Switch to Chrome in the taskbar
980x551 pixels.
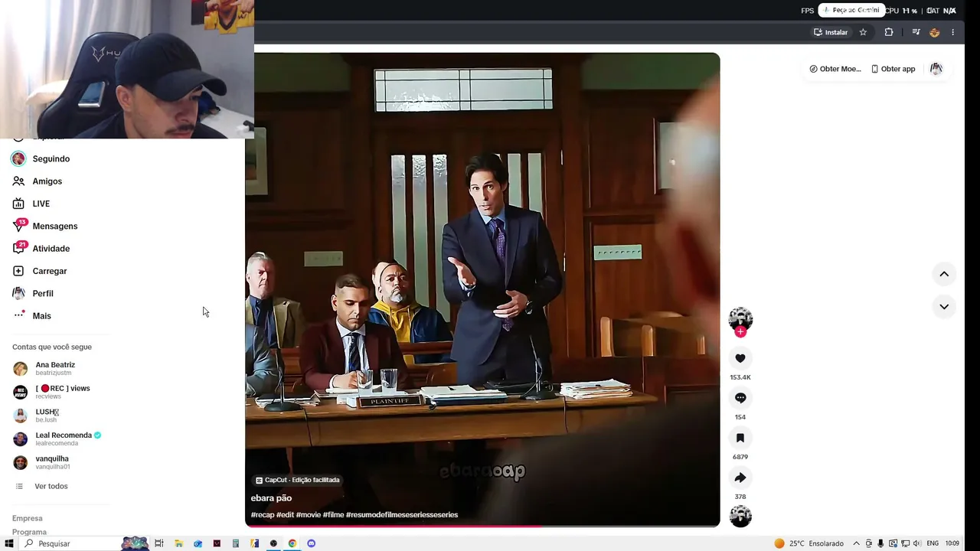[292, 543]
